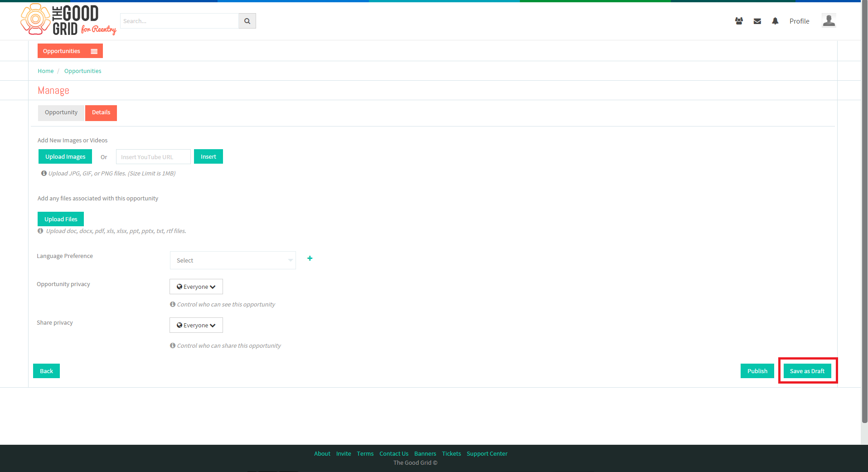Open the Tickets footer link

tap(451, 454)
